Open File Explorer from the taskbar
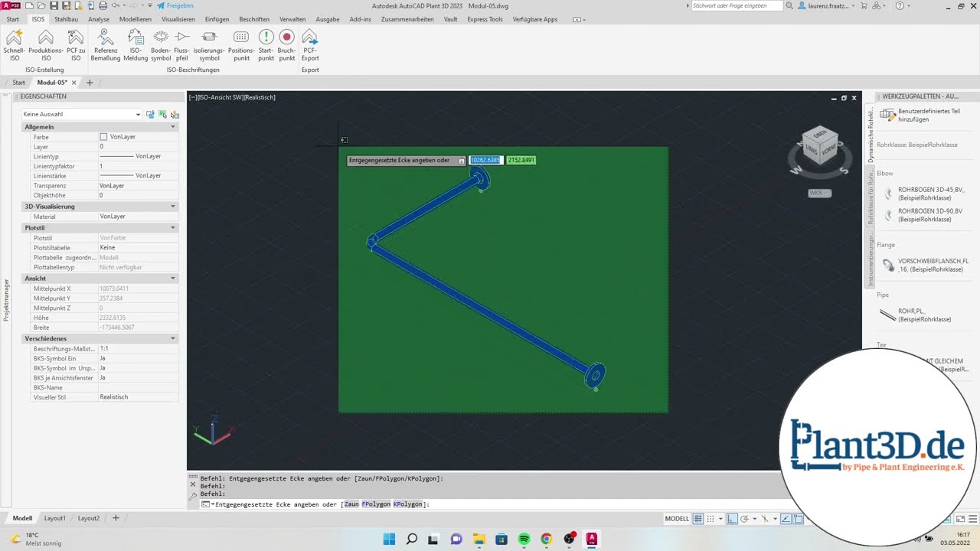The width and height of the screenshot is (980, 551). pyautogui.click(x=479, y=539)
